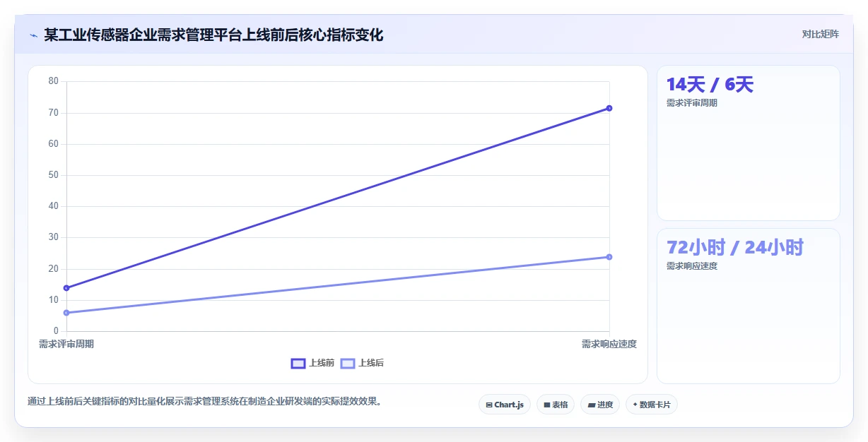Image resolution: width=868 pixels, height=442 pixels.
Task: Click the 72小时 / 24小时 metric value
Action: click(735, 248)
